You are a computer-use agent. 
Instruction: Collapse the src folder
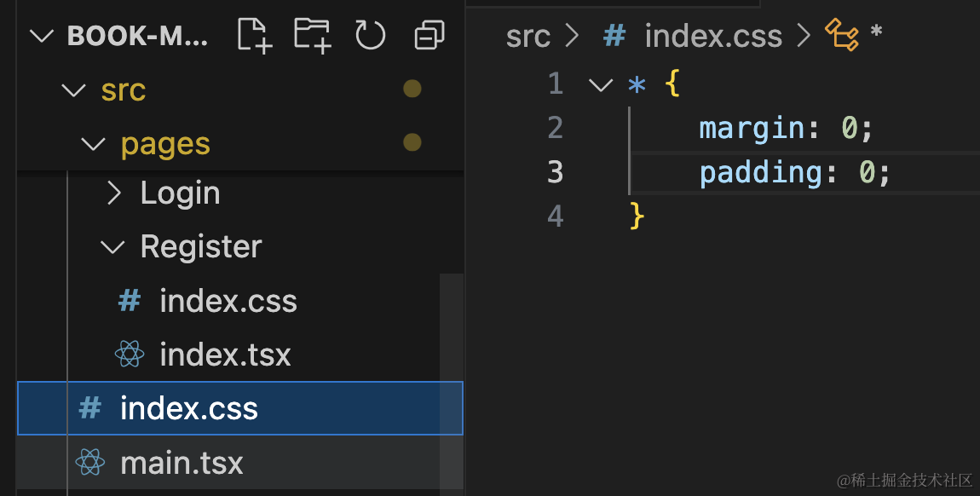point(75,89)
